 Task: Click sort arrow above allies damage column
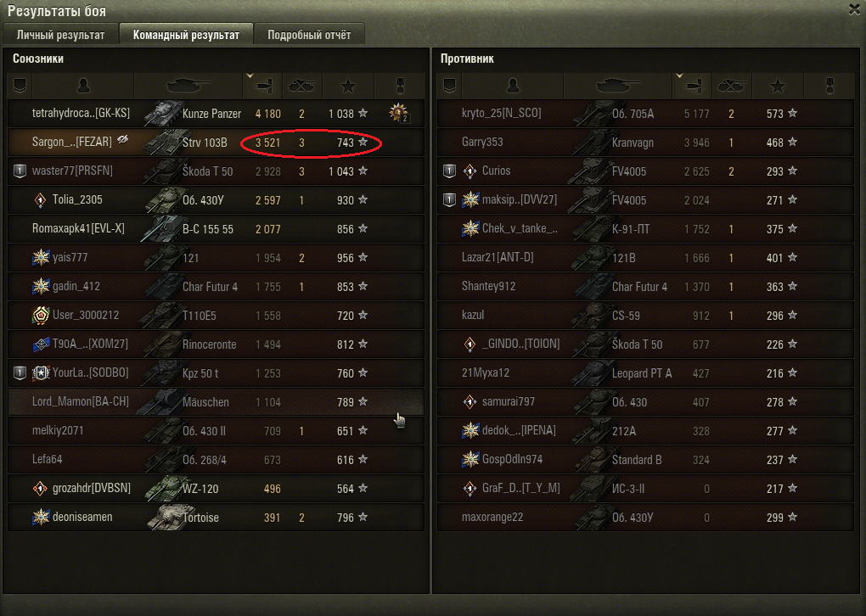250,76
